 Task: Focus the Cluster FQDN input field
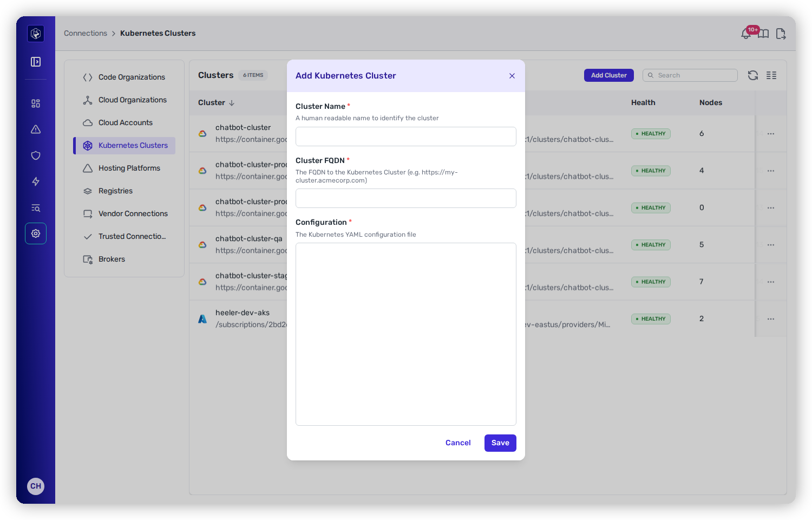406,198
